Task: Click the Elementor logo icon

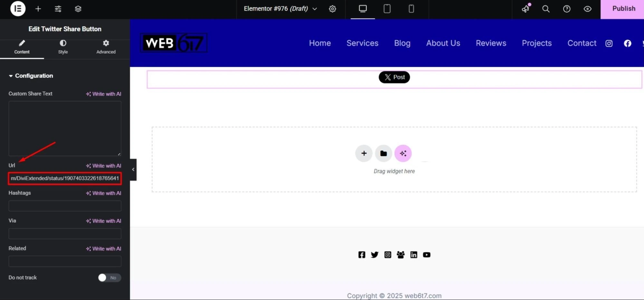Action: coord(18,9)
